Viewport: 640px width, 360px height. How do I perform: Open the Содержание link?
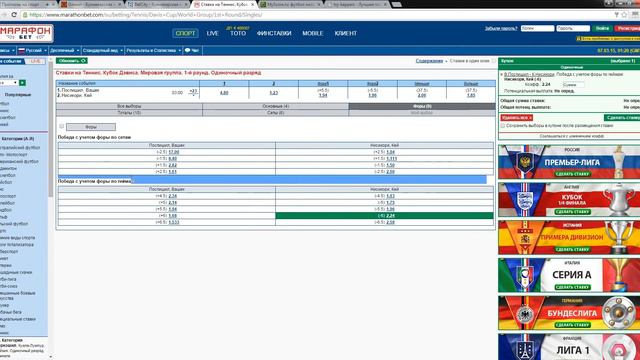429,61
